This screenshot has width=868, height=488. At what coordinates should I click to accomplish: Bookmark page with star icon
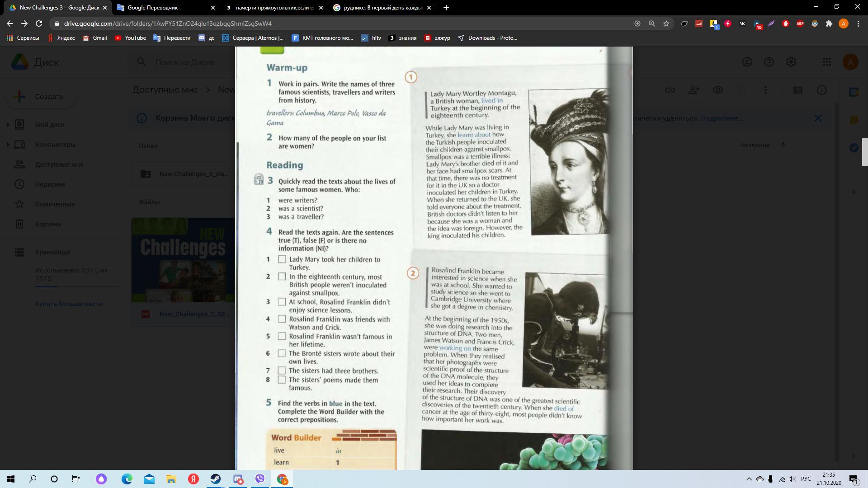pyautogui.click(x=666, y=23)
